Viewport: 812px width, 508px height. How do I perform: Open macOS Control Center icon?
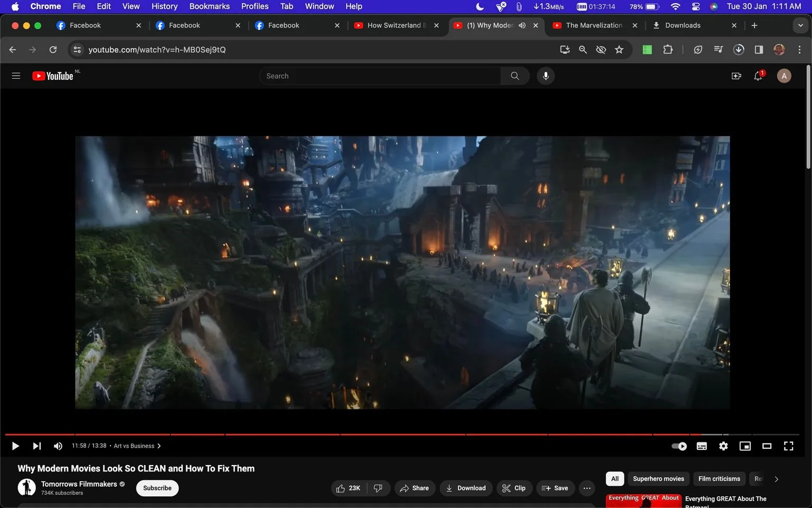(696, 6)
